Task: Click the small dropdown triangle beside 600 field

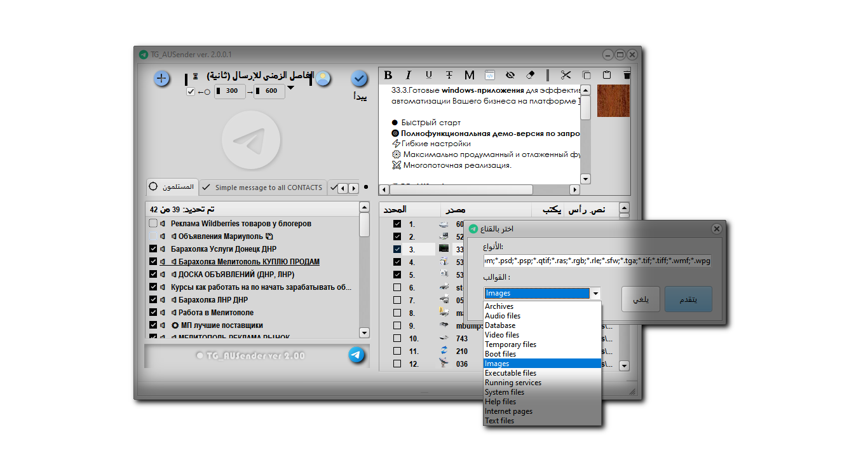Action: (x=291, y=88)
